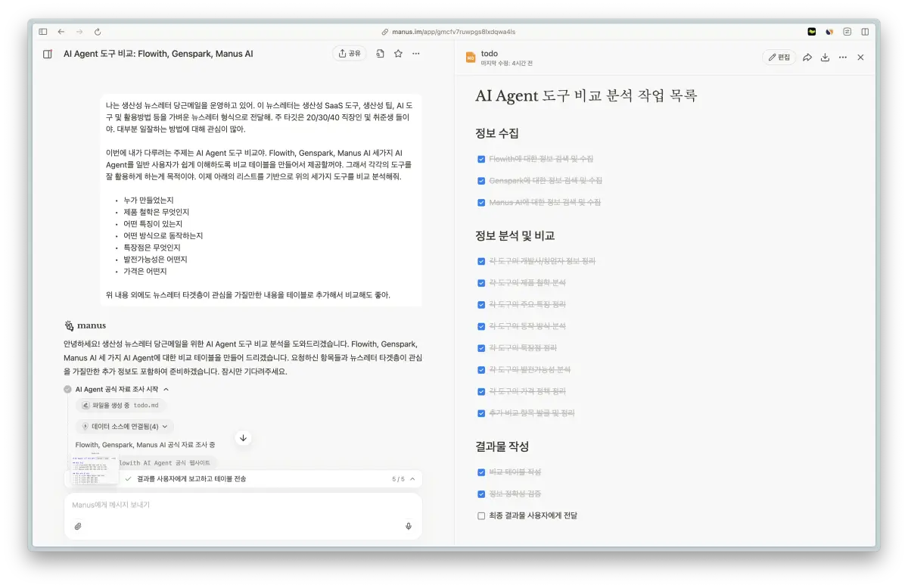The height and width of the screenshot is (588, 908).
Task: Go forward with the browser forward arrow
Action: point(79,32)
